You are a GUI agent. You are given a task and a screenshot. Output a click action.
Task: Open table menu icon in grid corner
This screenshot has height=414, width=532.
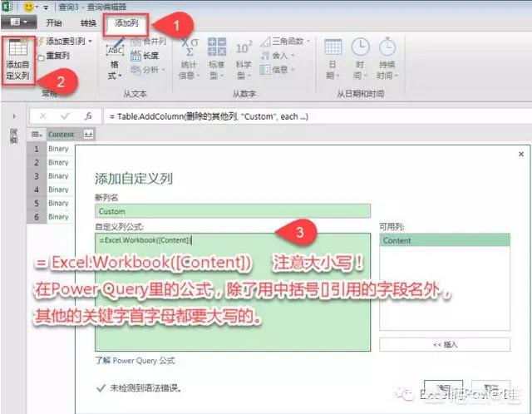tap(37, 135)
